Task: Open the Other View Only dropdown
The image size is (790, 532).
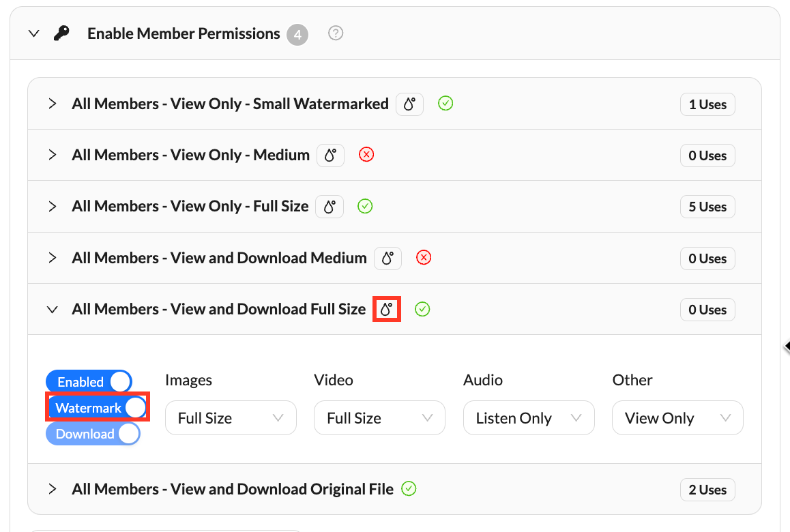Action: point(677,418)
